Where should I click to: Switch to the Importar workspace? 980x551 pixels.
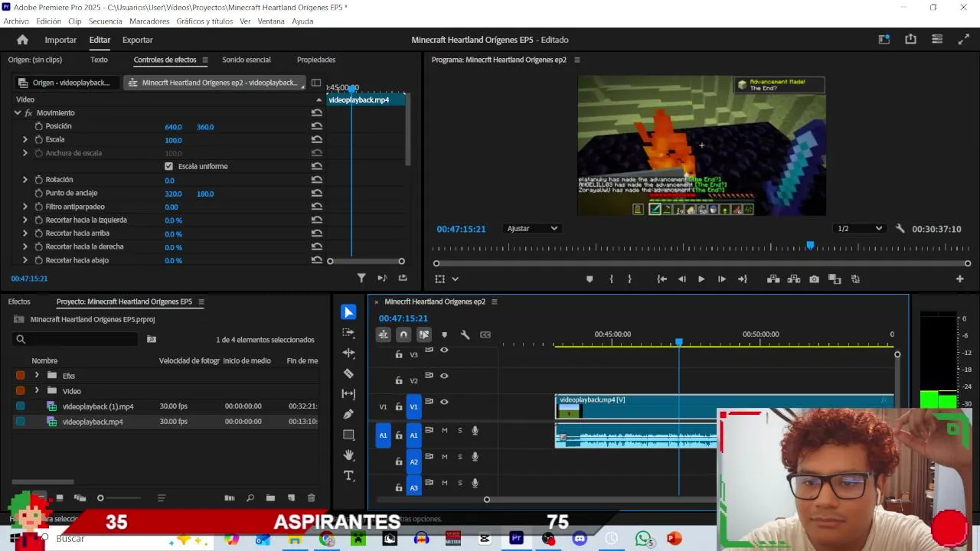pyautogui.click(x=60, y=40)
